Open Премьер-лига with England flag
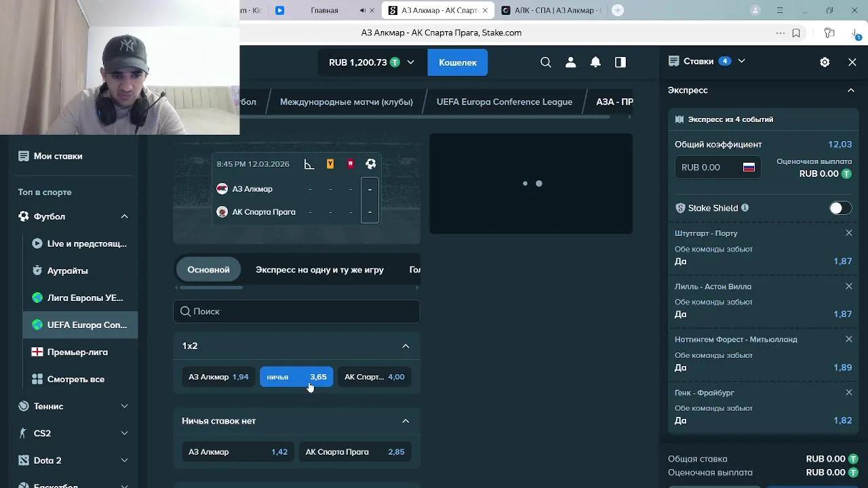Viewport: 868px width, 488px height. pyautogui.click(x=80, y=352)
